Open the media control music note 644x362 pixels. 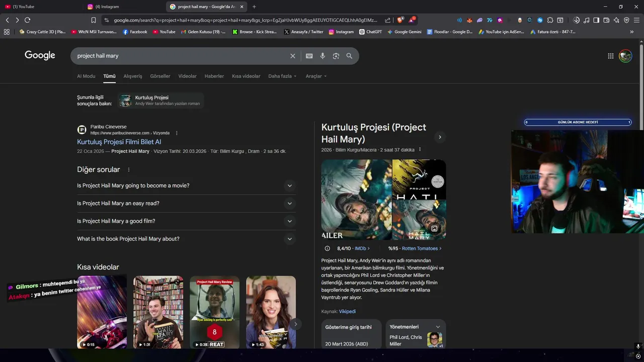point(587,20)
